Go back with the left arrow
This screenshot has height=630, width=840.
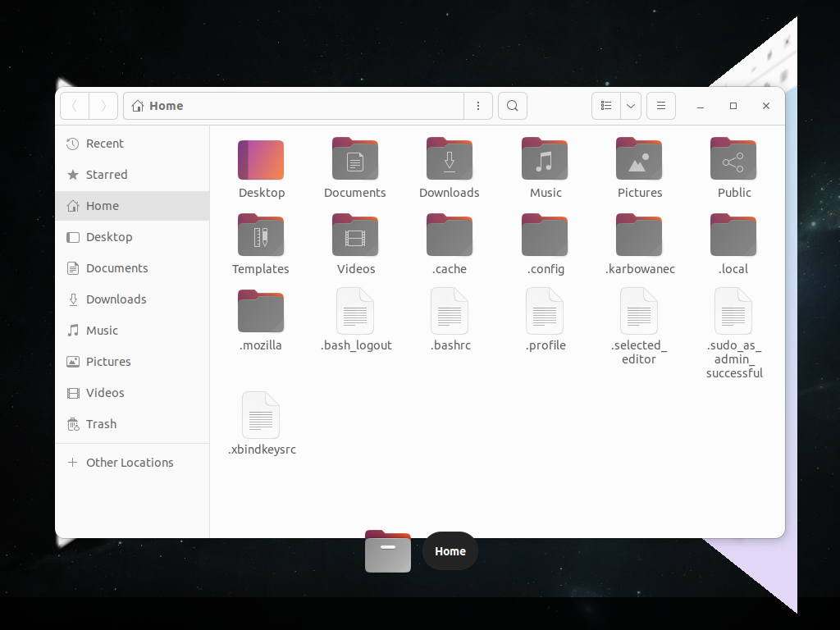[75, 106]
